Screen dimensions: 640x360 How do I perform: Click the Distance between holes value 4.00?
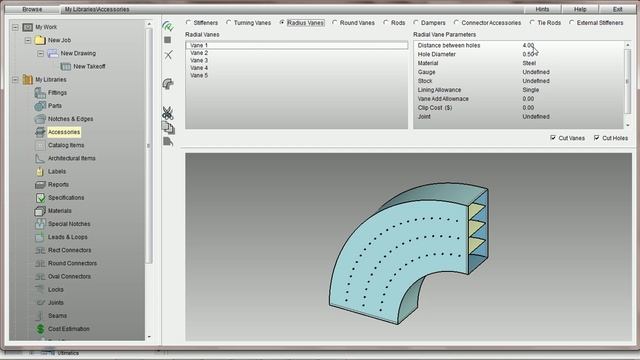coord(528,45)
